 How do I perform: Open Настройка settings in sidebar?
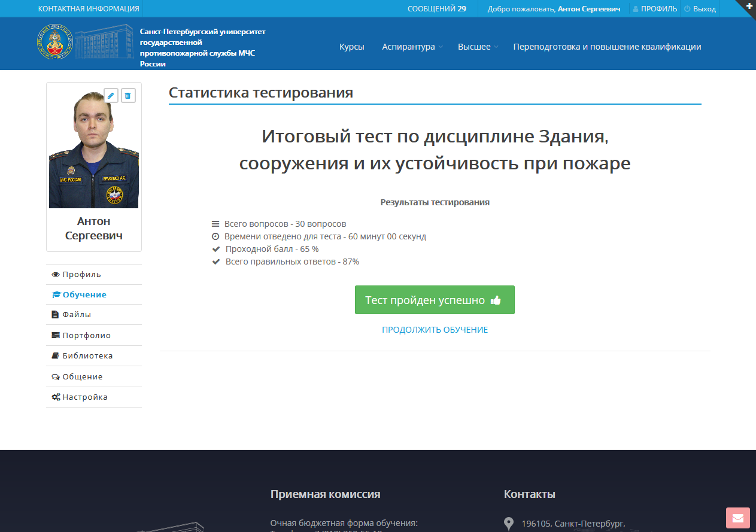click(85, 397)
